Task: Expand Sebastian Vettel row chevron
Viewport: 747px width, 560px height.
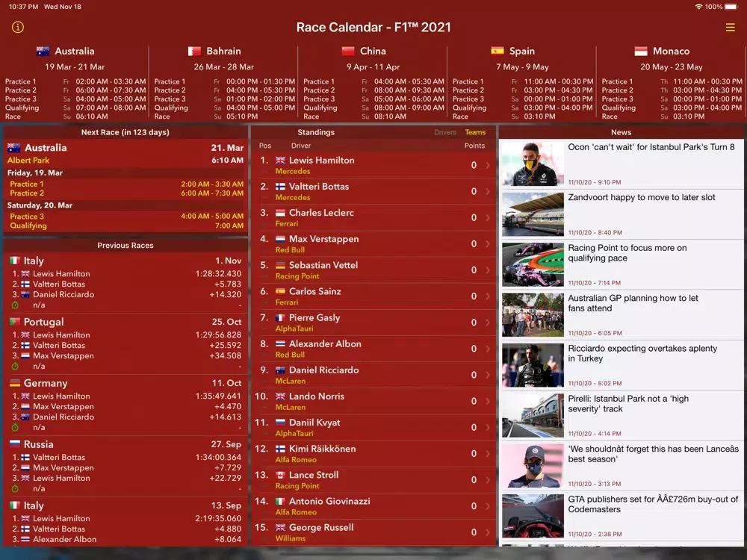Action: (x=488, y=270)
